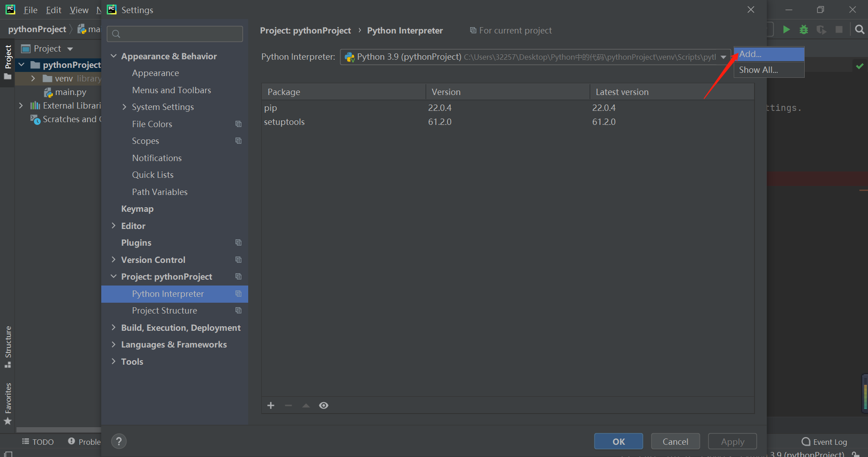Open File Colors settings

pyautogui.click(x=152, y=124)
